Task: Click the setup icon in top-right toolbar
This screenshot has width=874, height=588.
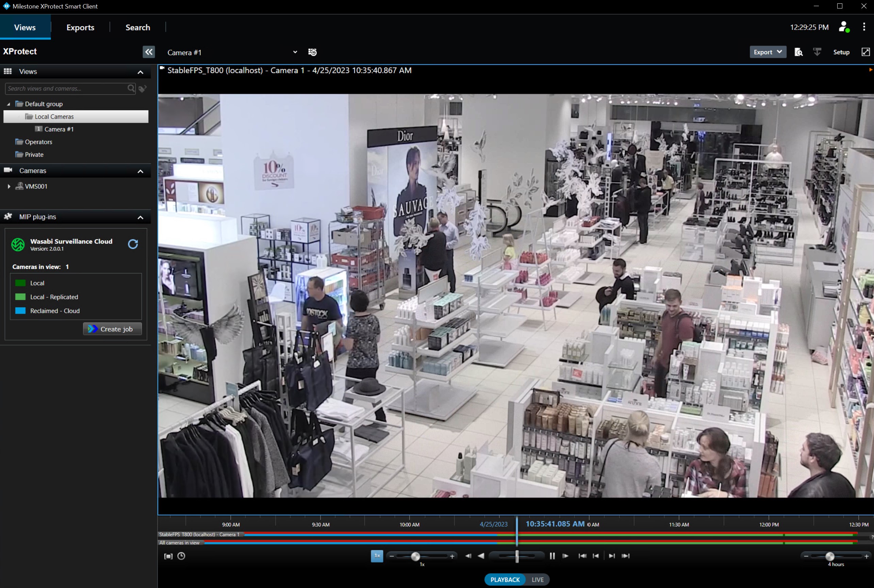Action: (841, 52)
